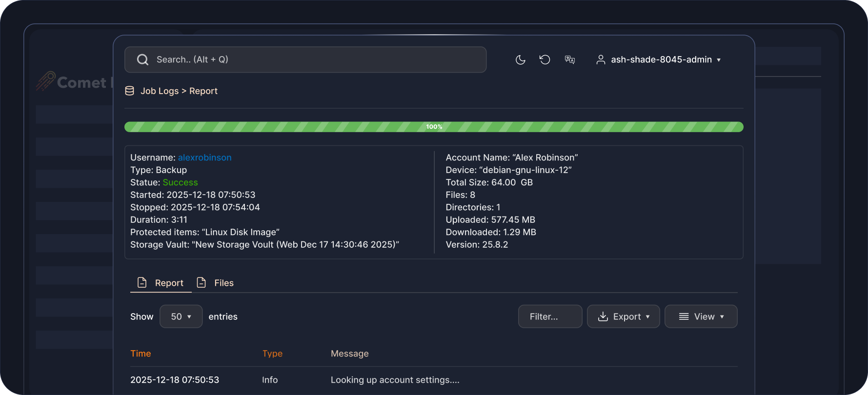Click 'Looking up account settings....' message
This screenshot has width=868, height=395.
pos(395,380)
